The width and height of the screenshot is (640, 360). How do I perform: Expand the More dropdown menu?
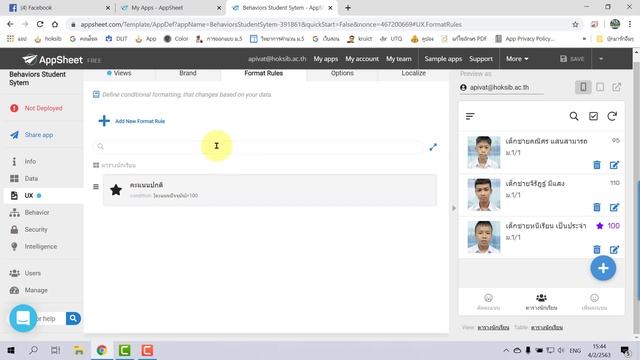click(x=517, y=59)
